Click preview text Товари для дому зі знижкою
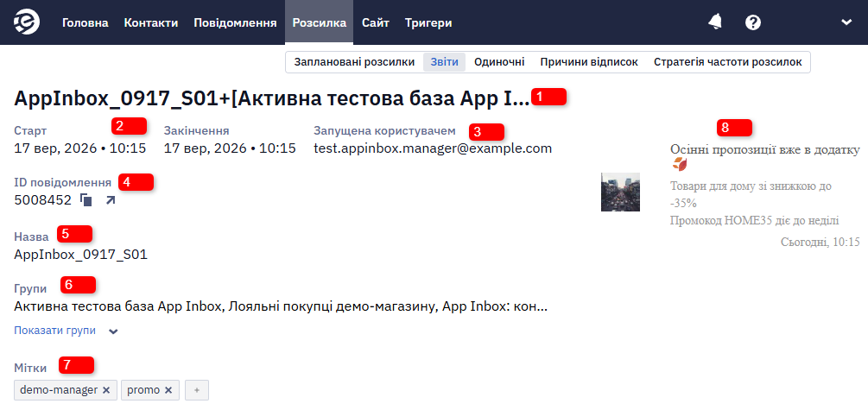This screenshot has width=868, height=410. (x=751, y=194)
